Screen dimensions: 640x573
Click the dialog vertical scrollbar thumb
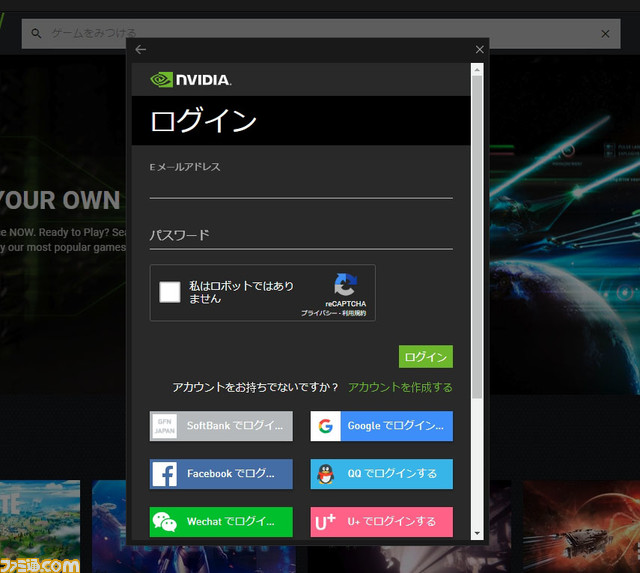[x=477, y=237]
